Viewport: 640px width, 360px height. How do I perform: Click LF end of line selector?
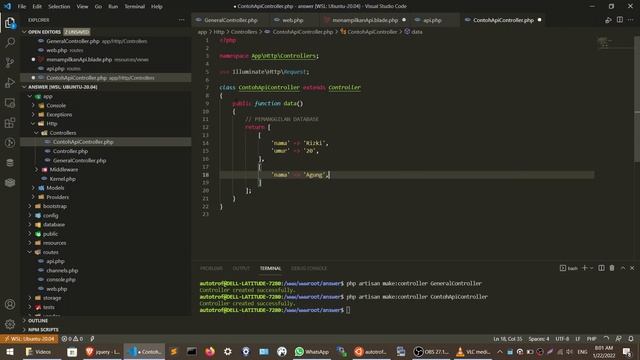[x=578, y=339]
